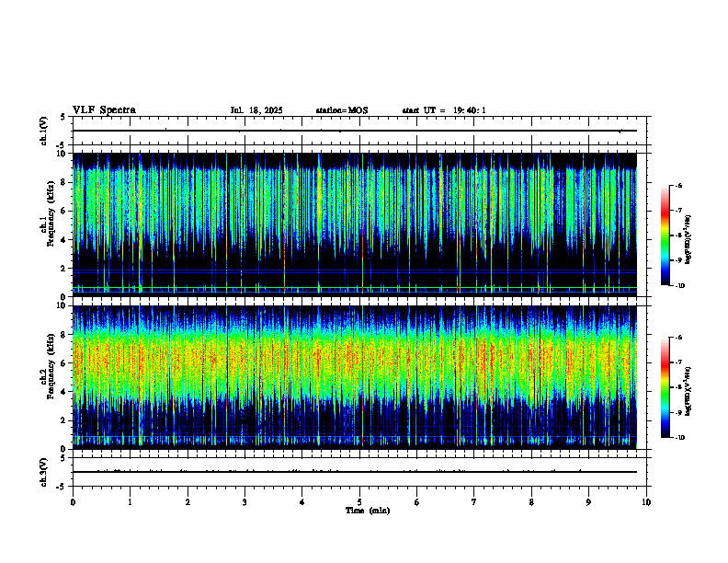
Task: Click the "-10" label on the ch.1 color bar
Action: point(680,286)
